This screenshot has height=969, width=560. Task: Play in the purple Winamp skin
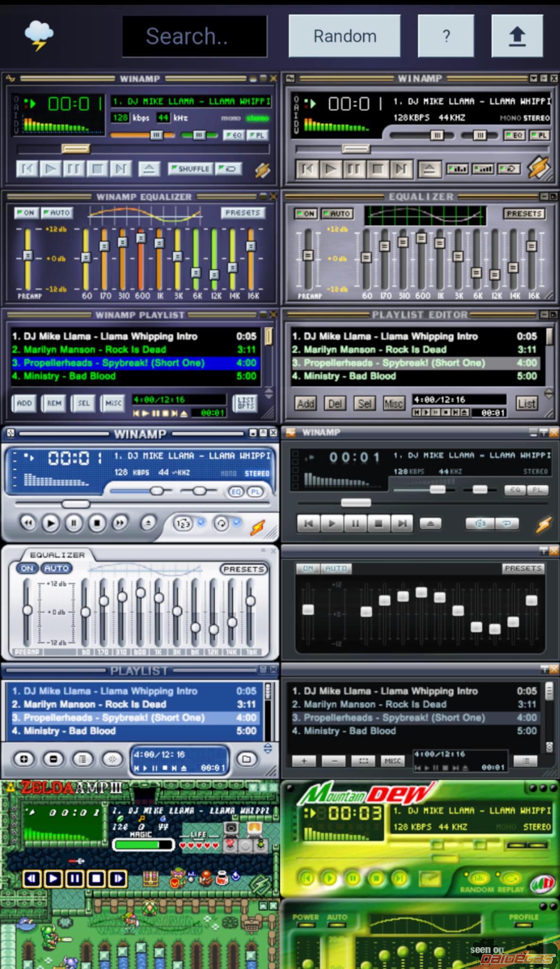50,169
